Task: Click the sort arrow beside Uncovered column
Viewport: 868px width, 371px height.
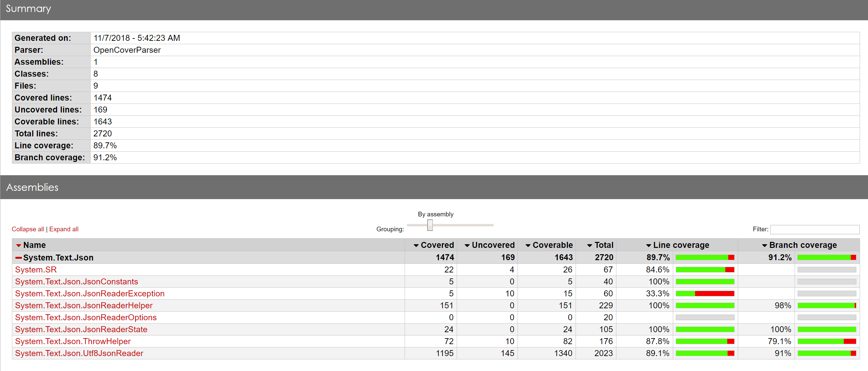Action: (x=467, y=245)
